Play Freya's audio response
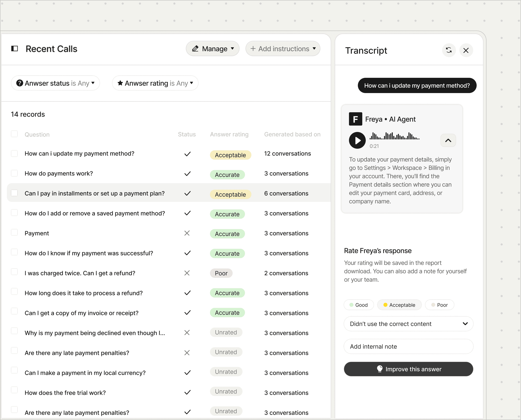Image resolution: width=521 pixels, height=420 pixels. point(357,140)
